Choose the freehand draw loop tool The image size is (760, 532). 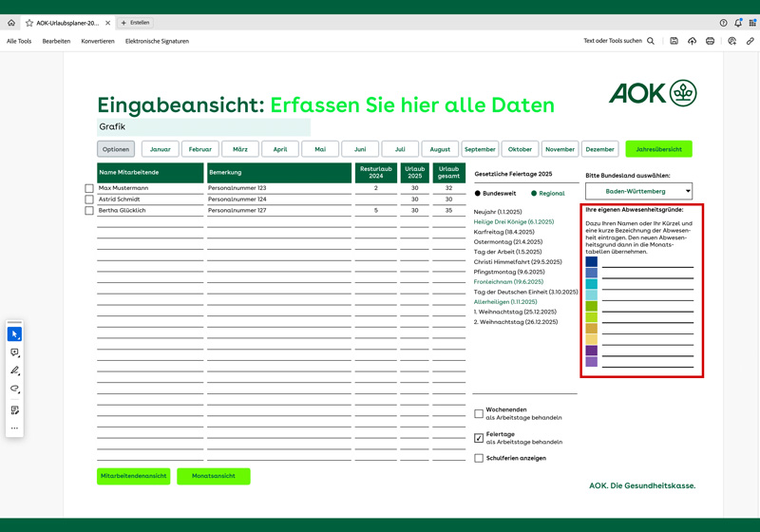pos(14,389)
